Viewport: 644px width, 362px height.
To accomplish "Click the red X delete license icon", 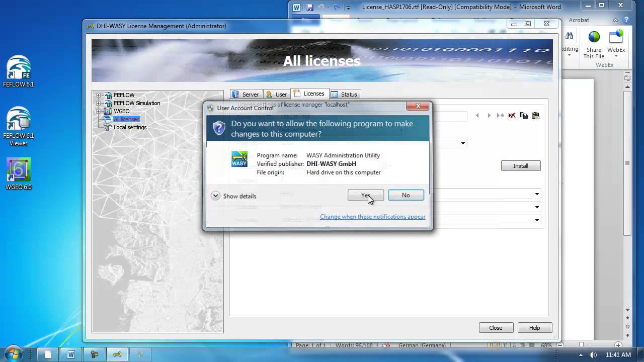I will pyautogui.click(x=512, y=116).
